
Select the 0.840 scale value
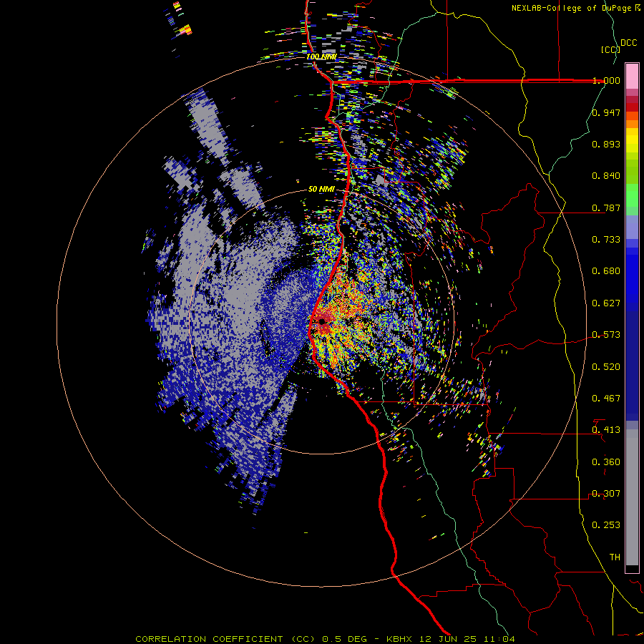pyautogui.click(x=606, y=176)
